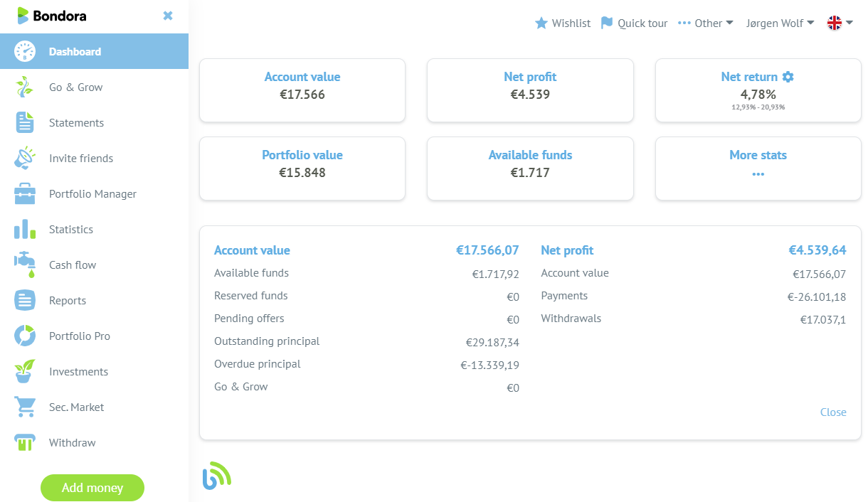Open Portfolio Pro
Viewport: 868px width, 502px height.
94,336
